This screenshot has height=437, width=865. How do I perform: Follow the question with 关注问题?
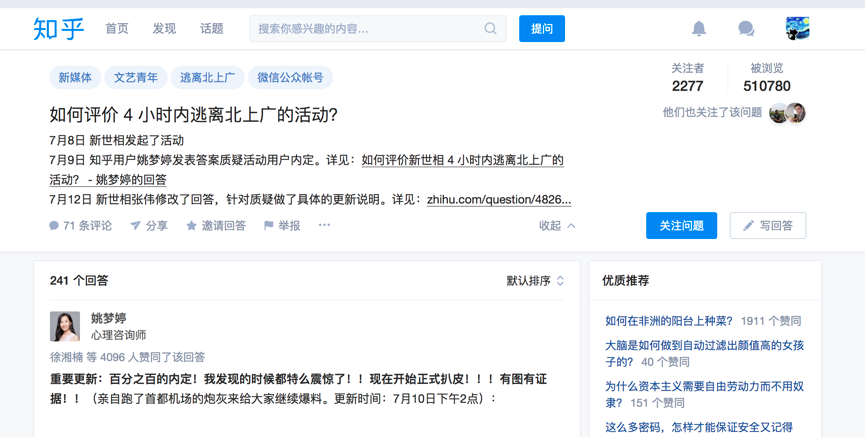point(681,226)
